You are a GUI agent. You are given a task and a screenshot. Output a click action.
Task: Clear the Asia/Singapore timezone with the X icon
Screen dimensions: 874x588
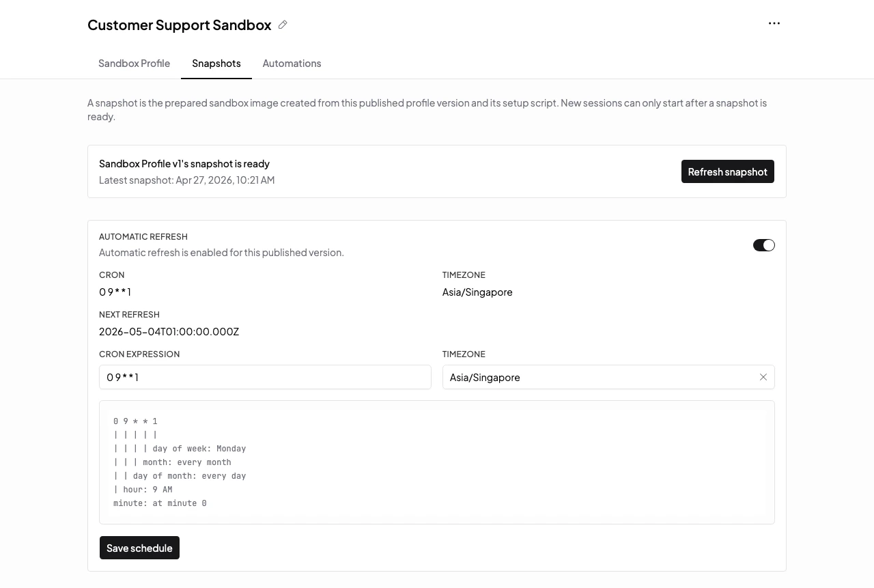coord(763,377)
